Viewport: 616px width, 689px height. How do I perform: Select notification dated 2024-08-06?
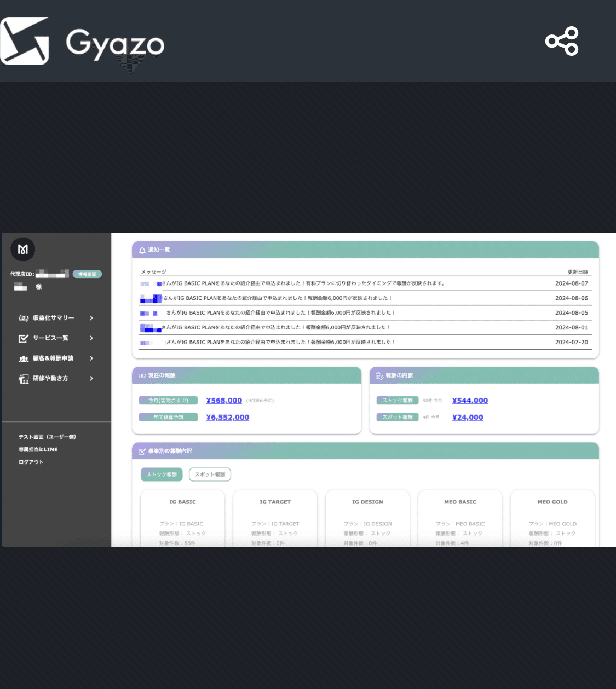click(x=365, y=298)
